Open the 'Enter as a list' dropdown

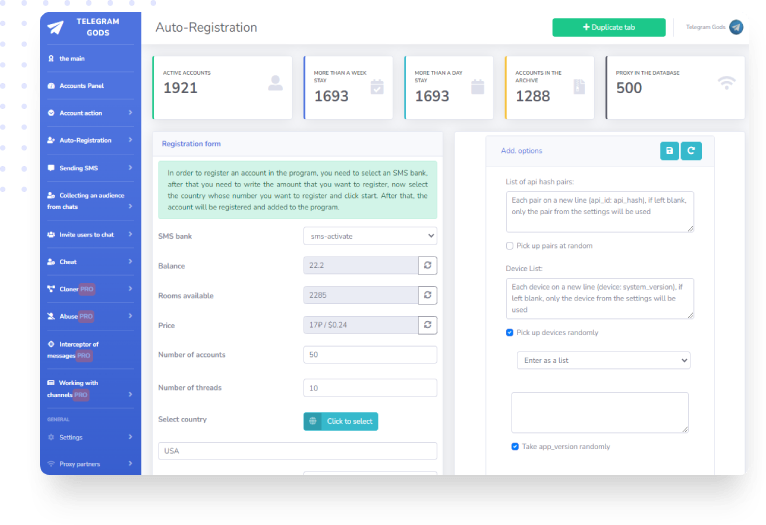604,360
